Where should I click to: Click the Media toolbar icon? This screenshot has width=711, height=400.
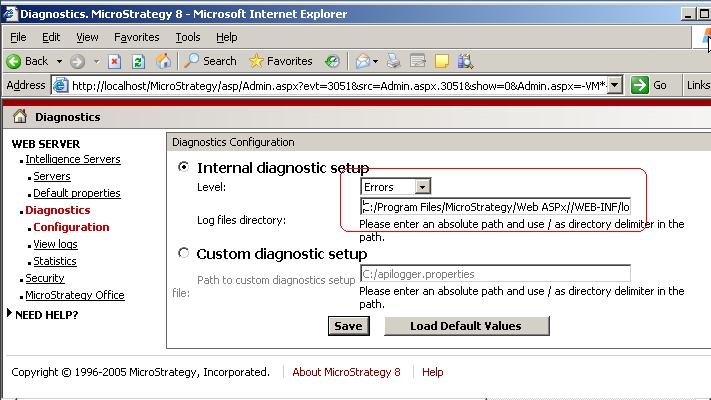pyautogui.click(x=332, y=61)
